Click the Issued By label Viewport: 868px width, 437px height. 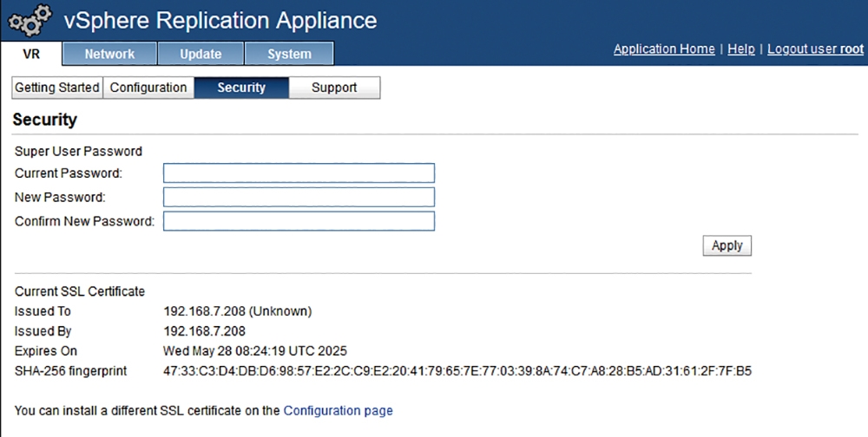(43, 331)
